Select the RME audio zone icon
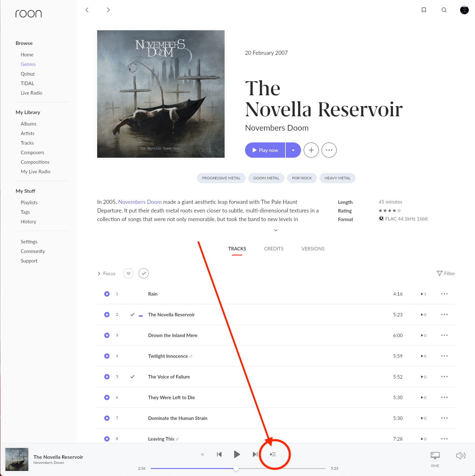Image resolution: width=475 pixels, height=476 pixels. (435, 456)
